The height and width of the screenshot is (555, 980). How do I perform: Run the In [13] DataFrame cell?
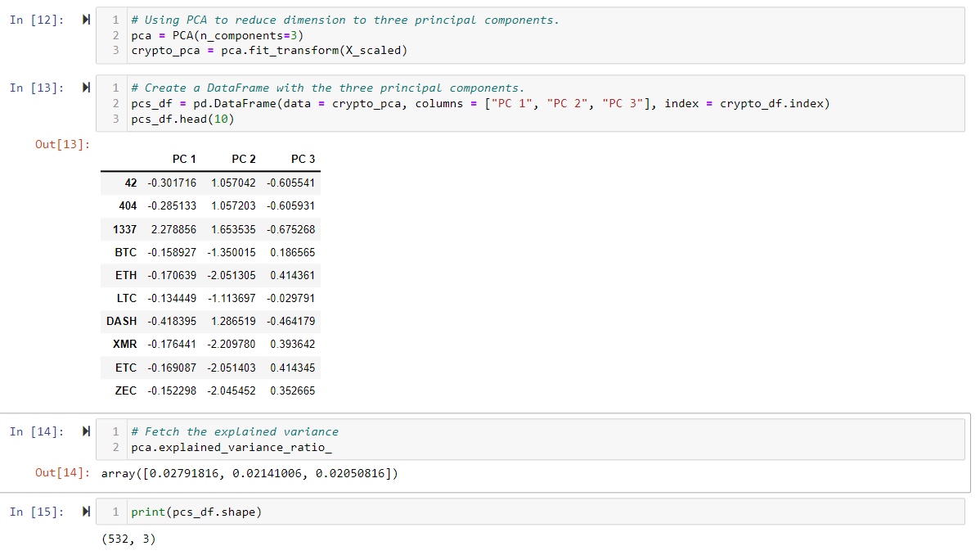(86, 88)
